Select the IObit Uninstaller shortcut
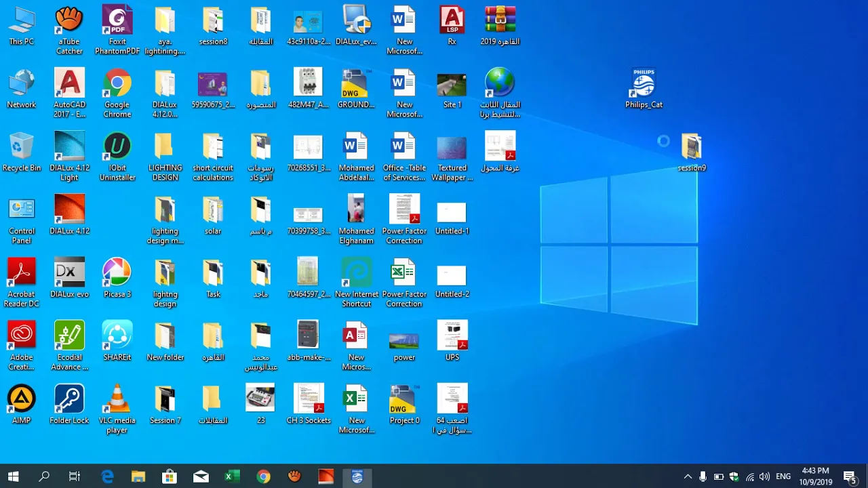Viewport: 868px width, 488px height. [117, 157]
